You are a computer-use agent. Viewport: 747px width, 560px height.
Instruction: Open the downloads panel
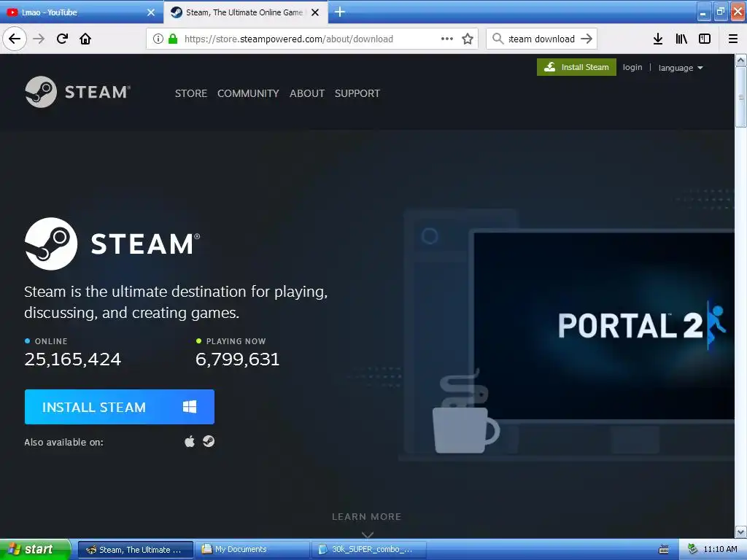click(658, 39)
